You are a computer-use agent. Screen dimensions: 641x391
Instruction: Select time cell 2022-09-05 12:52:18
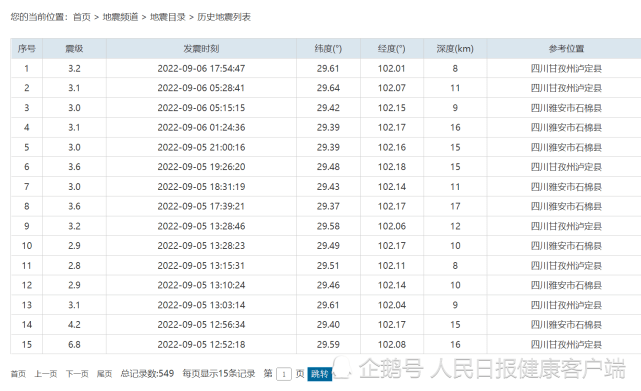click(x=201, y=344)
